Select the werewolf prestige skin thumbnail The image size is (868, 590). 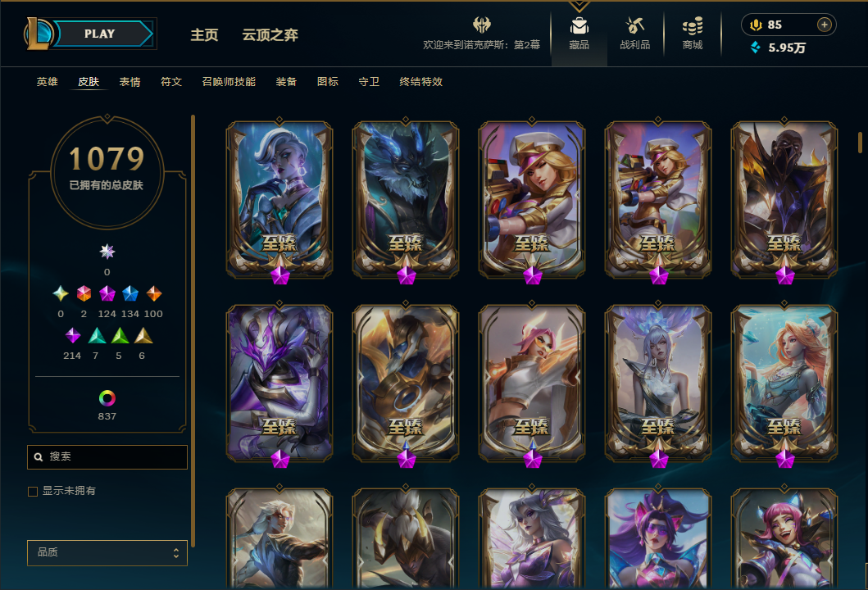pos(406,199)
